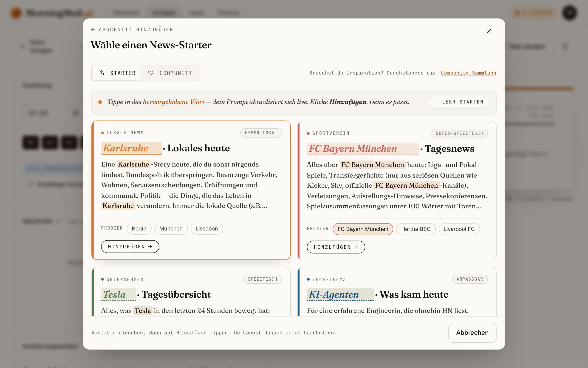Viewport: 588px width, 368px height.
Task: Click Hinzufügen on Sportverein card
Action: 336,247
